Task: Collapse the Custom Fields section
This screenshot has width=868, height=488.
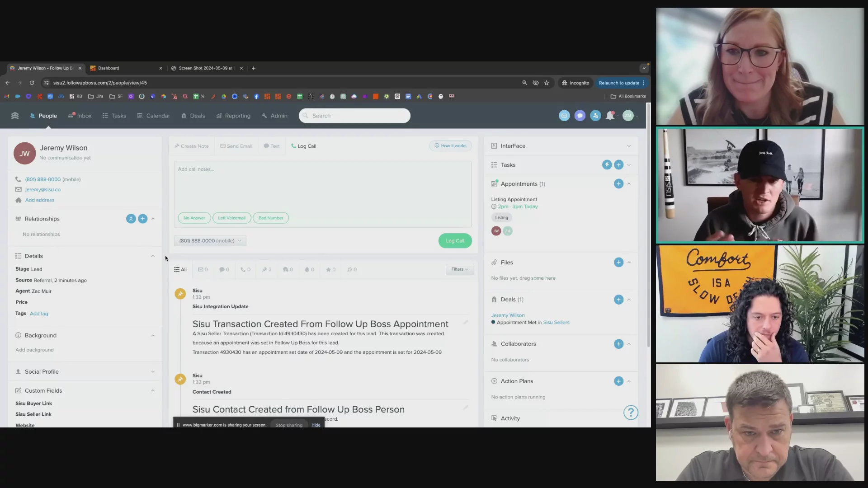Action: coord(153,391)
